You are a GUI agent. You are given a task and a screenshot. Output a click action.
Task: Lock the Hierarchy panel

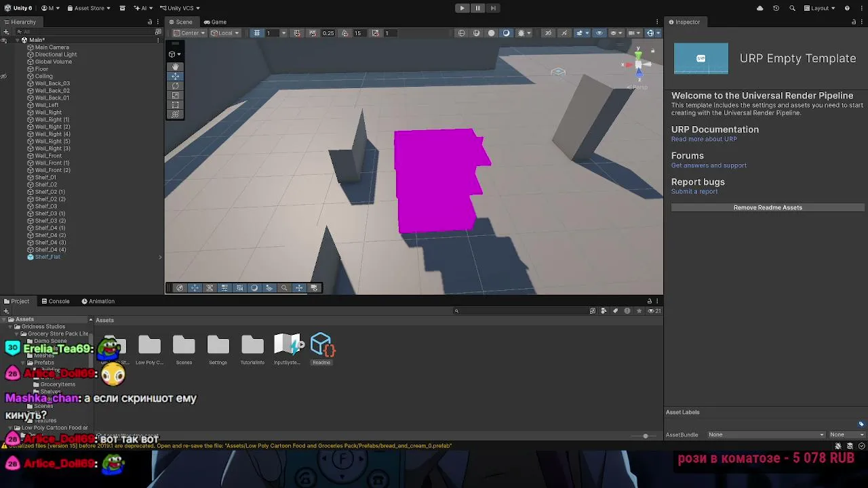(x=150, y=22)
